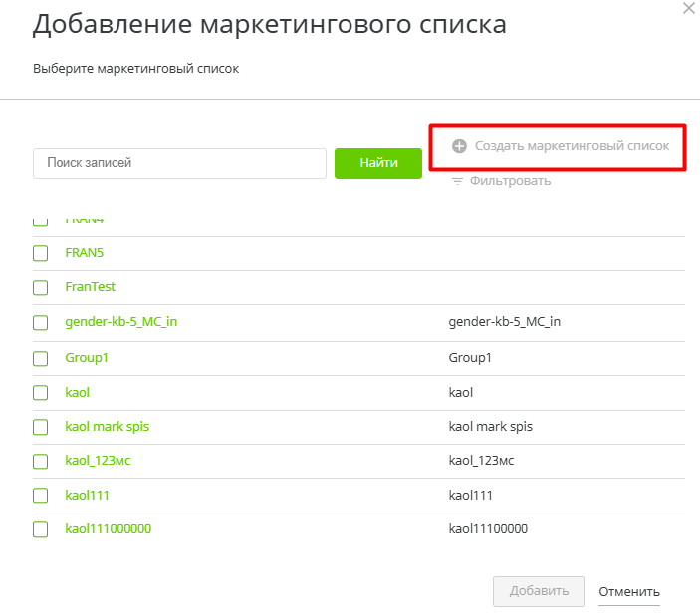The height and width of the screenshot is (615, 700).
Task: Tick the FRAN5 checkbox
Action: [x=41, y=253]
